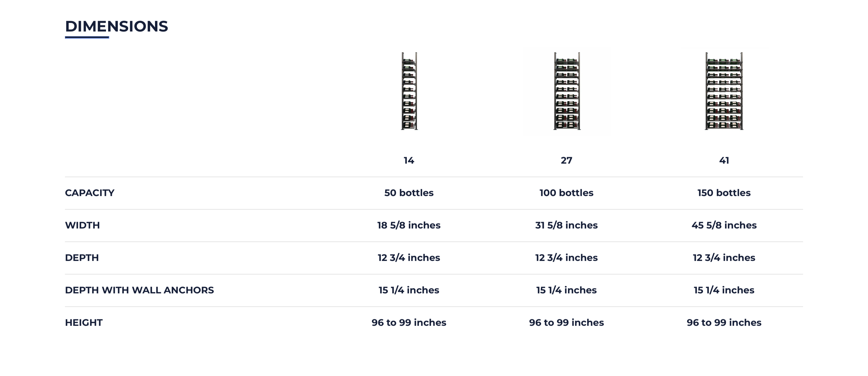Click the 50 bottles capacity value

pos(409,193)
